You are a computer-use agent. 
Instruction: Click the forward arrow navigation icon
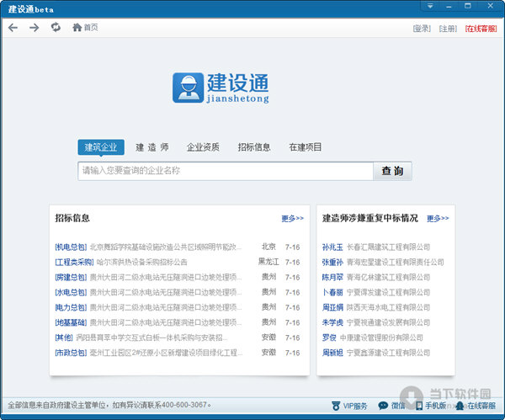coord(34,28)
